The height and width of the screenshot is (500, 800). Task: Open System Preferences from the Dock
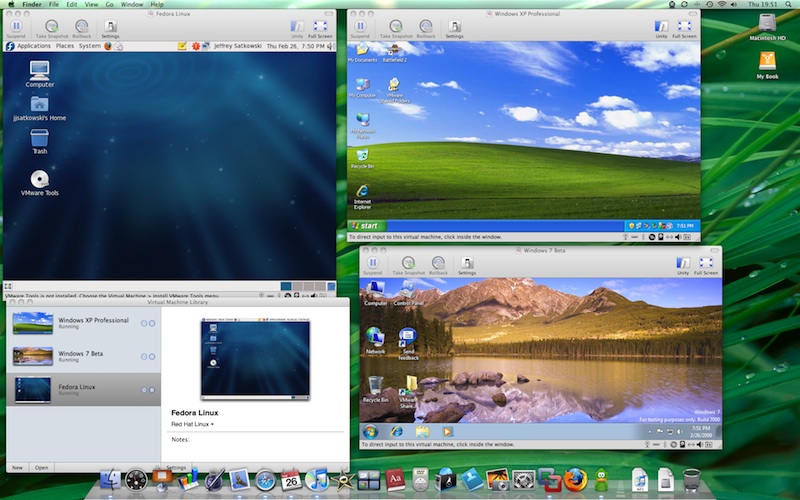[523, 480]
